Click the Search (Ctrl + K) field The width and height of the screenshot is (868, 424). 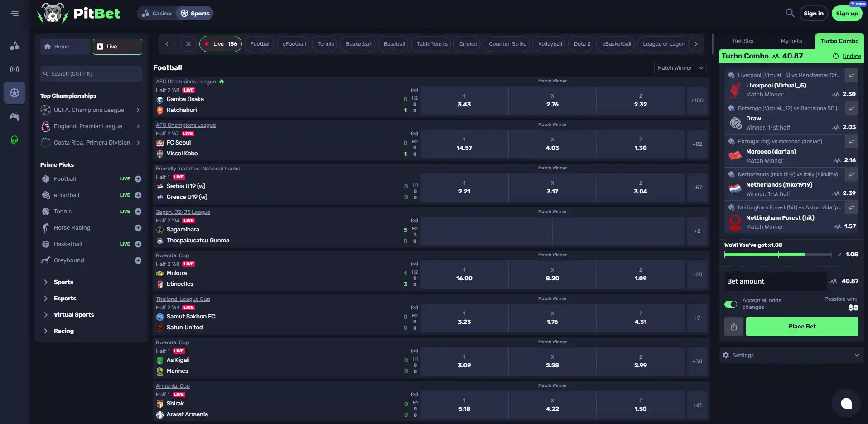pyautogui.click(x=91, y=74)
